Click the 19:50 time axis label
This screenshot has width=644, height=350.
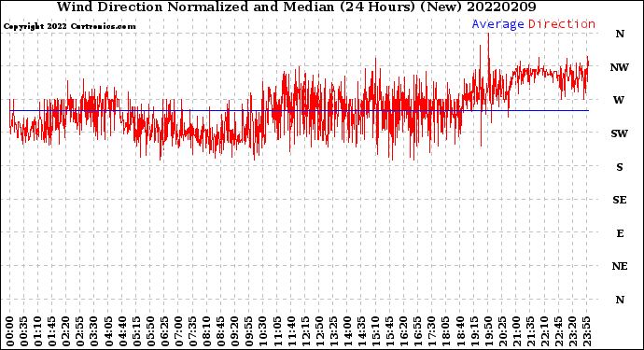tap(488, 331)
